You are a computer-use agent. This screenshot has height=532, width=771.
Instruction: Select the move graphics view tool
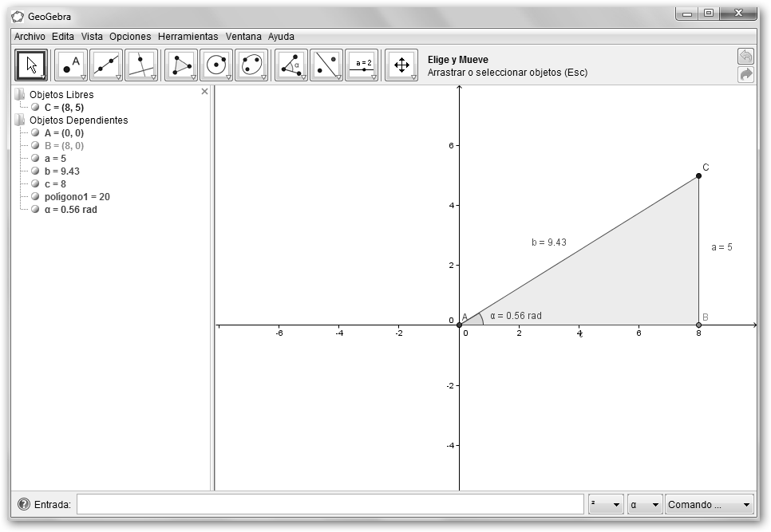401,65
